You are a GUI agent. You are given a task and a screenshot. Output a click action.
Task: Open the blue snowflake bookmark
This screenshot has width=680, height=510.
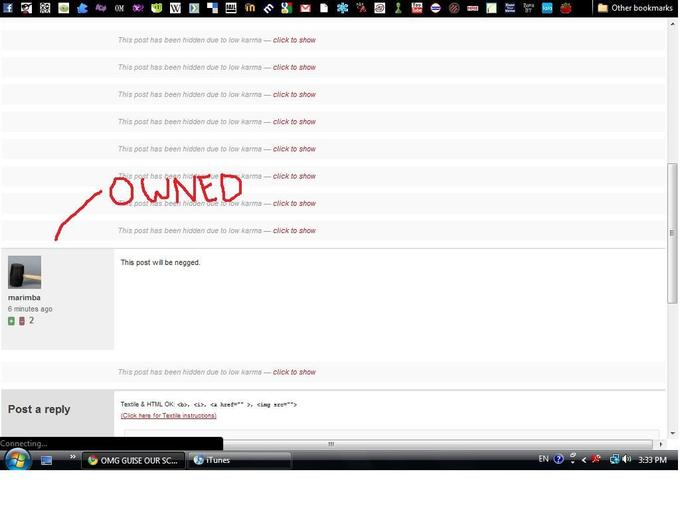(x=343, y=8)
